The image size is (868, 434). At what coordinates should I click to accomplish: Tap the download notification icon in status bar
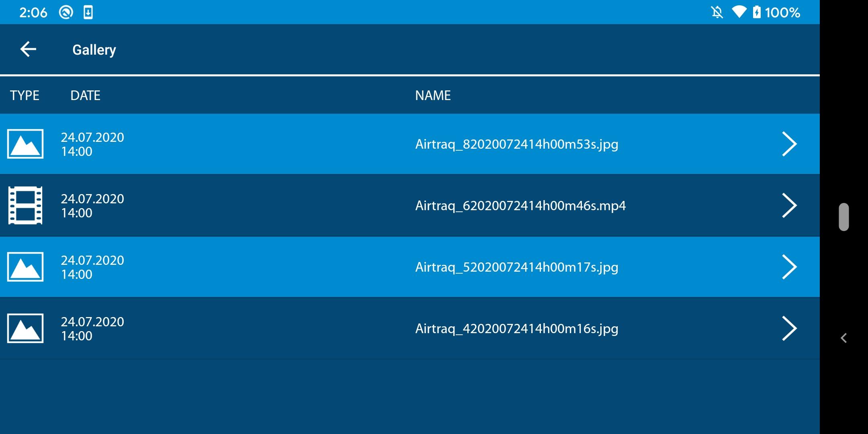click(x=88, y=12)
